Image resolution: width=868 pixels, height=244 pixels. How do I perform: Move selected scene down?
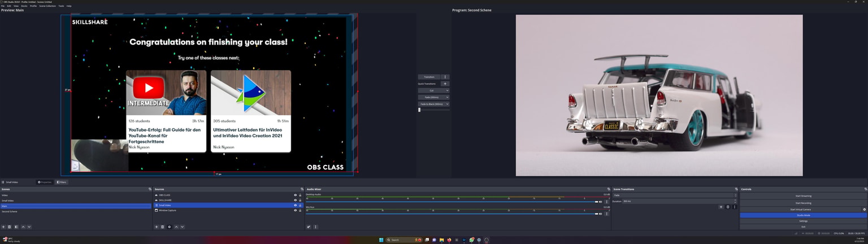pyautogui.click(x=29, y=227)
